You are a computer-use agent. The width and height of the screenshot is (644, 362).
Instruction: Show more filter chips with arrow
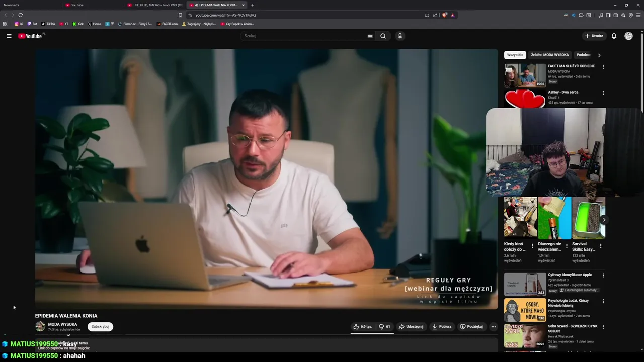pos(599,55)
